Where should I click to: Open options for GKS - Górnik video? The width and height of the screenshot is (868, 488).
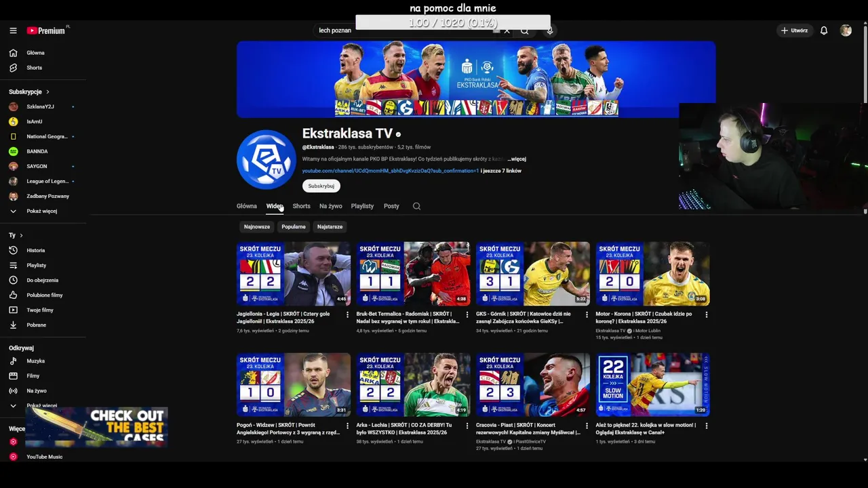pos(587,314)
